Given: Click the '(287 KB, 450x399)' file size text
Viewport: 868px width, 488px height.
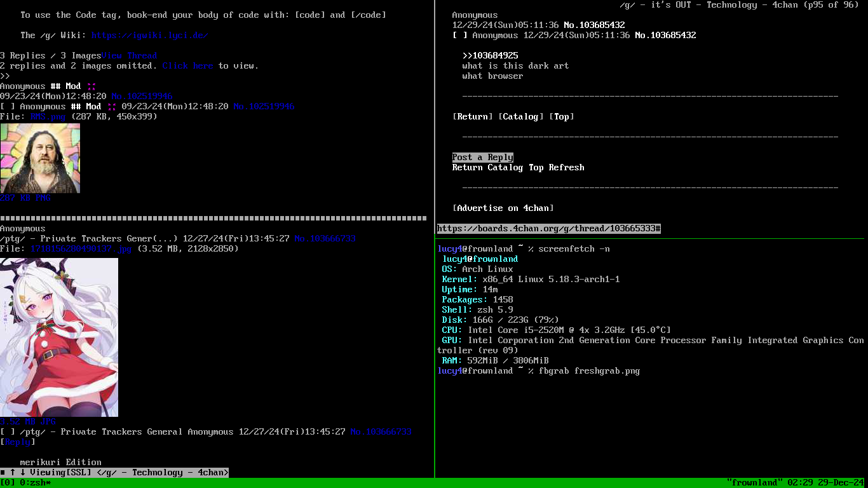Looking at the screenshot, I should (114, 116).
